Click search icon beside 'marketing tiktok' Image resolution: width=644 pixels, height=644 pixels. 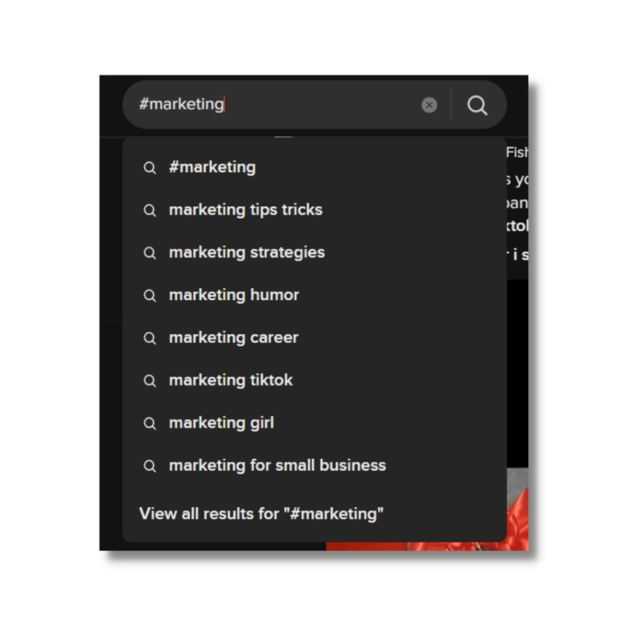[x=150, y=380]
